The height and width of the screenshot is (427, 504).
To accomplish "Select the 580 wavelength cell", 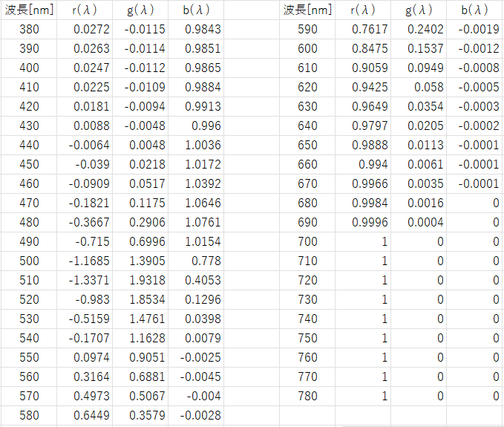I will [x=28, y=415].
